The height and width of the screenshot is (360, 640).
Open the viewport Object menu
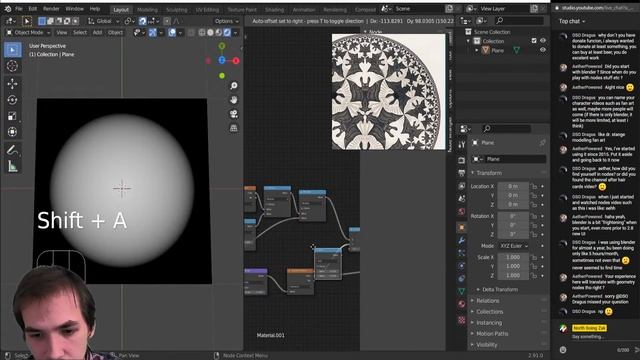pyautogui.click(x=115, y=32)
